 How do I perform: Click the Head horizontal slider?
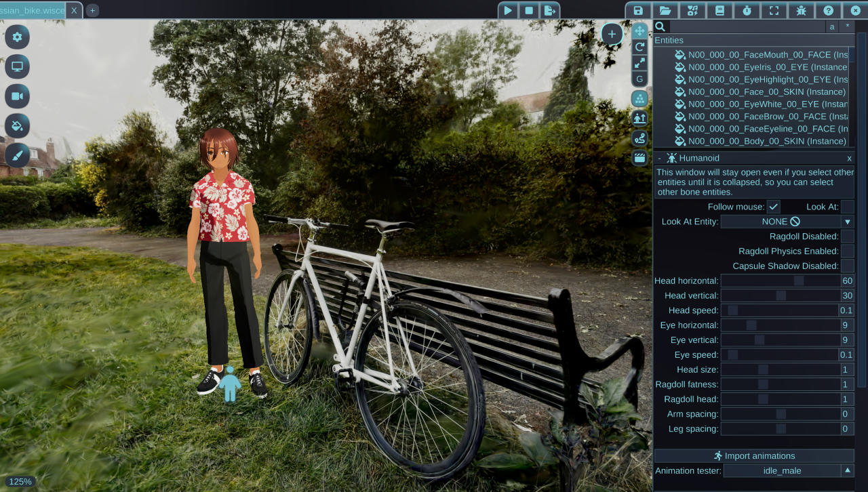(780, 281)
